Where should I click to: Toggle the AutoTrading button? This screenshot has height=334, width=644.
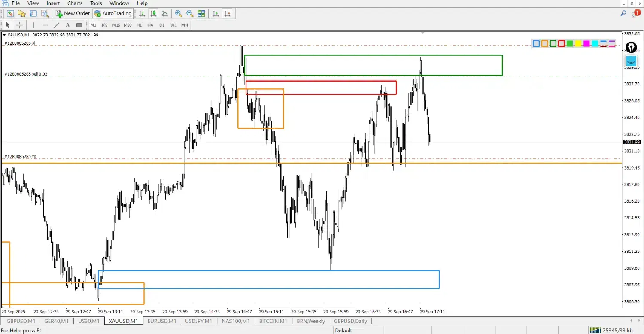pyautogui.click(x=112, y=14)
